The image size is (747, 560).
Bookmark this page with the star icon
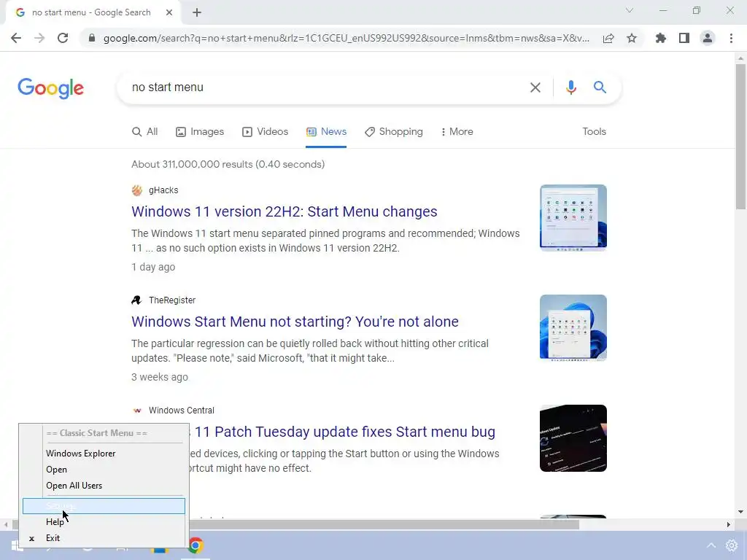(632, 38)
